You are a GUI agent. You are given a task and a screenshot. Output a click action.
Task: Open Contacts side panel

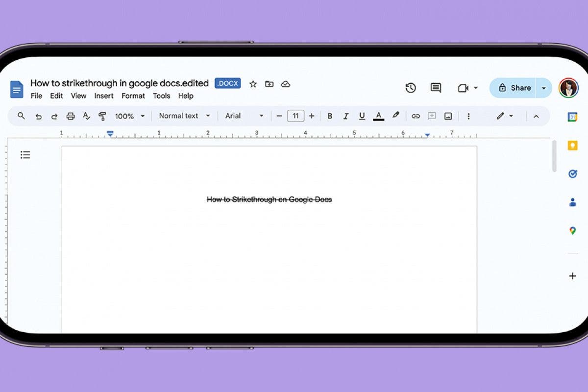(x=572, y=202)
